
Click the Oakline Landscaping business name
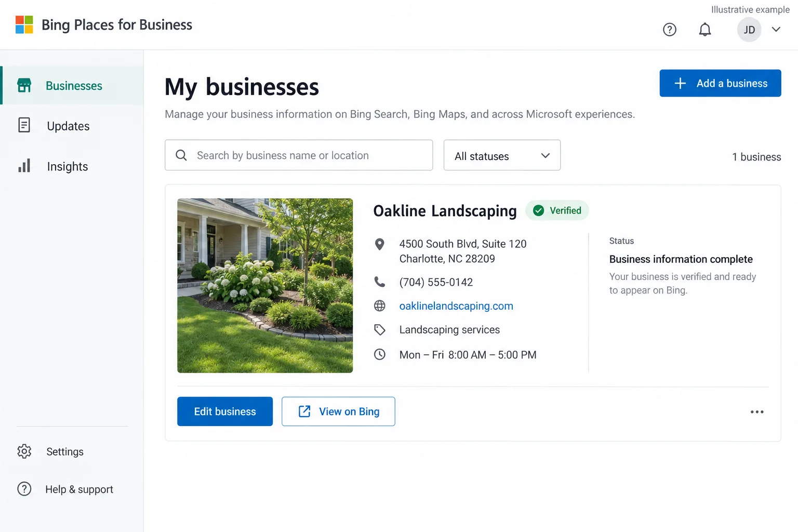coord(445,211)
